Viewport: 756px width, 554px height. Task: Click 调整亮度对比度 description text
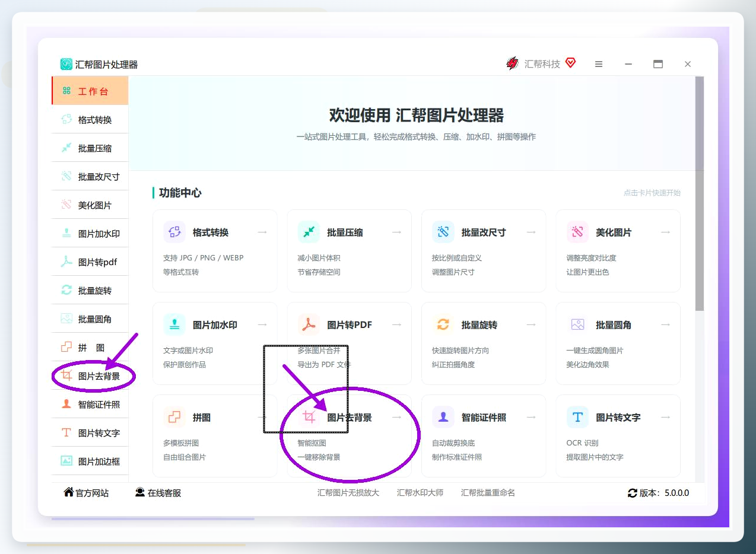(x=592, y=258)
